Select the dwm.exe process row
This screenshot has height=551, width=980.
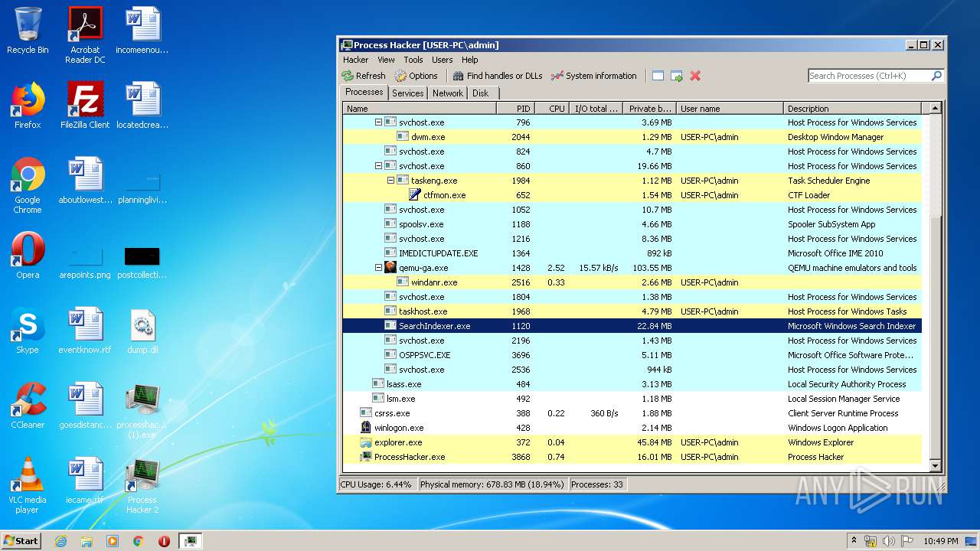(x=632, y=137)
